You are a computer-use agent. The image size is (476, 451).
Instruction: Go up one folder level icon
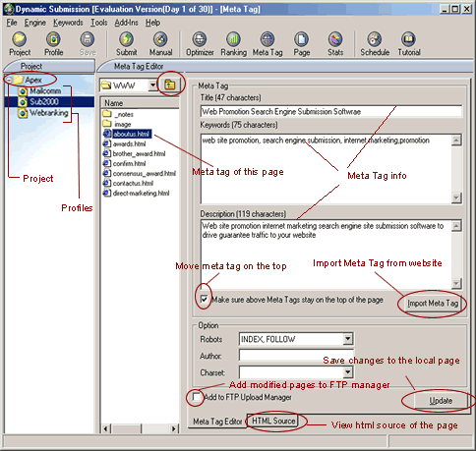point(170,85)
